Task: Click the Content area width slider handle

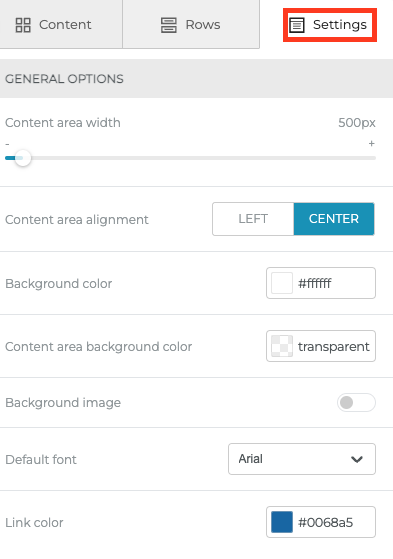Action: coord(23,158)
